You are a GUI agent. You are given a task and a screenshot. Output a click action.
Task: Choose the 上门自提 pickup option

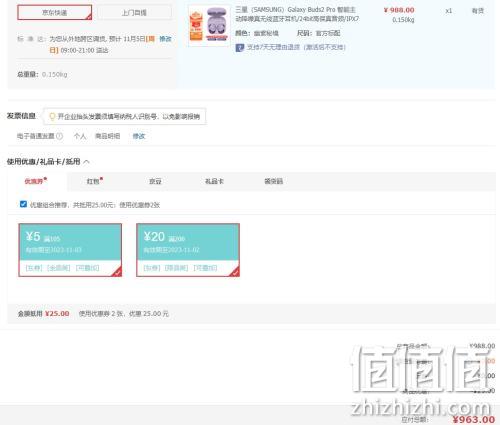pyautogui.click(x=134, y=12)
